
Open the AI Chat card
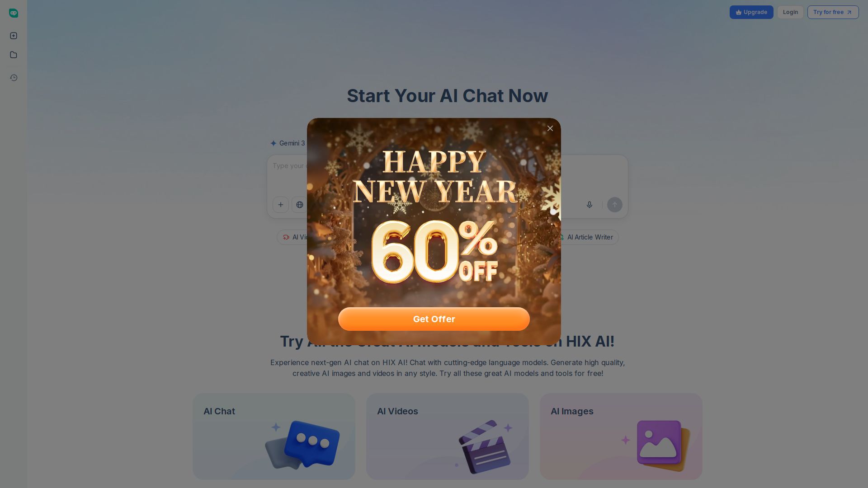[274, 436]
